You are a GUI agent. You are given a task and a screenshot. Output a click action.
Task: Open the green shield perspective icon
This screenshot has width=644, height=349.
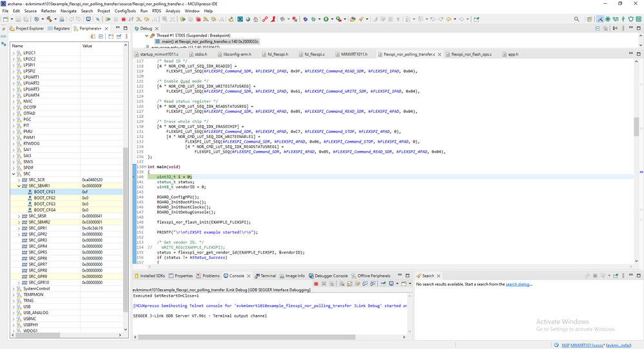click(x=631, y=19)
